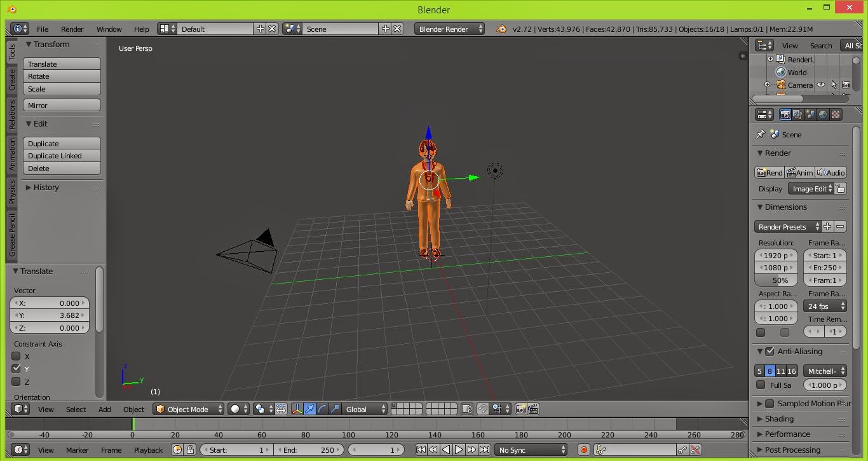Click the Add menu in the 3D viewport header

pyautogui.click(x=104, y=409)
